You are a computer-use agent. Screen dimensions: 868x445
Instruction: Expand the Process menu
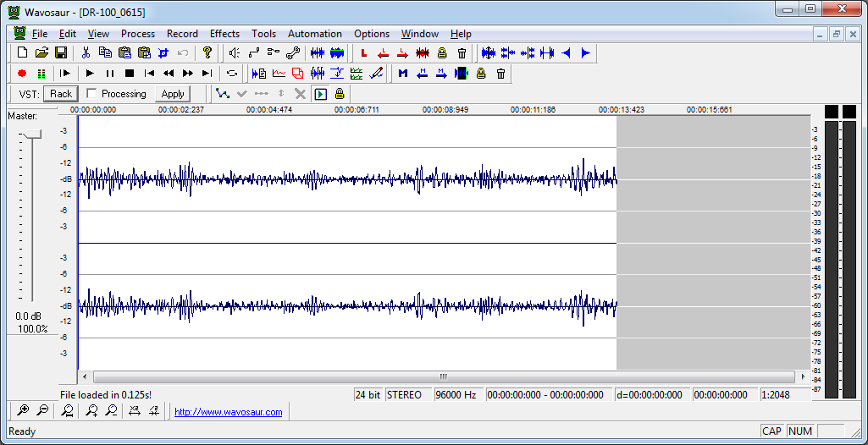137,34
